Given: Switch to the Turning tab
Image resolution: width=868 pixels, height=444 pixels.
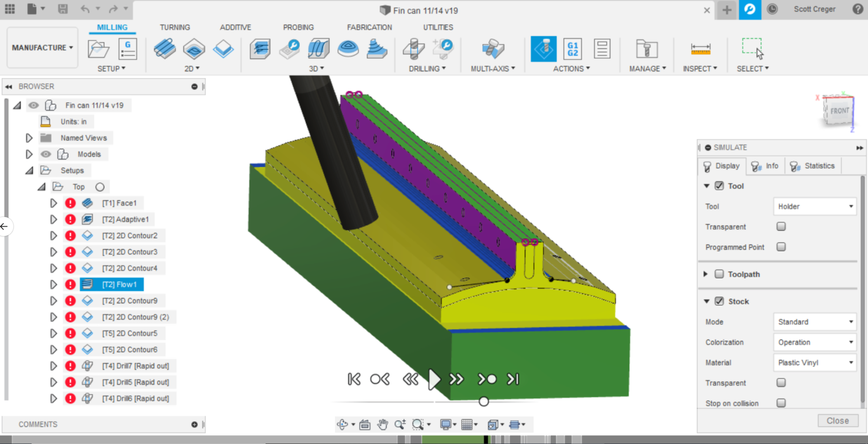Looking at the screenshot, I should pyautogui.click(x=175, y=27).
